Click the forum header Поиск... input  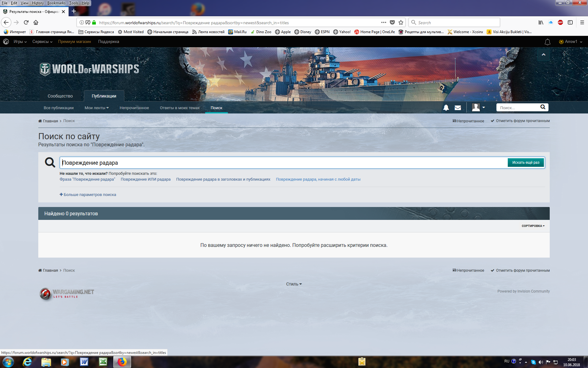(518, 107)
